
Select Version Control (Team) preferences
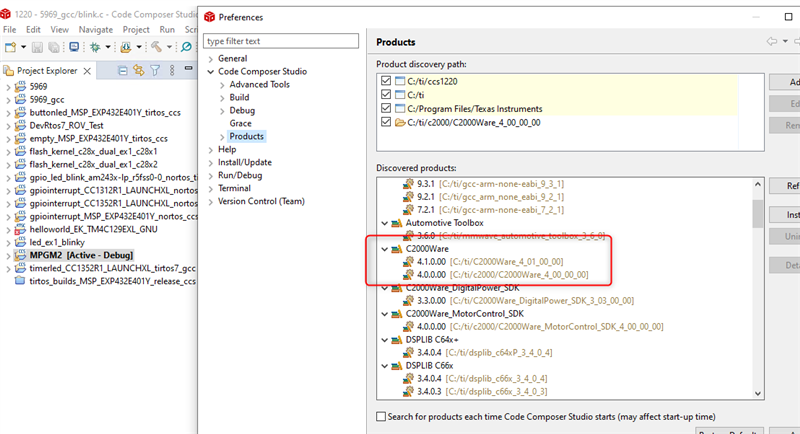tap(261, 201)
